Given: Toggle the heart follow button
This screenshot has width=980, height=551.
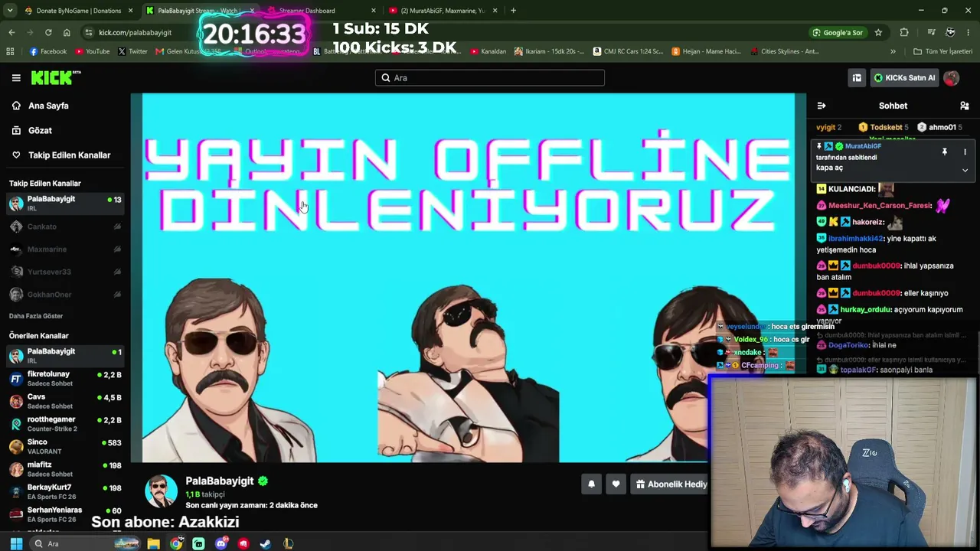Looking at the screenshot, I should 616,484.
